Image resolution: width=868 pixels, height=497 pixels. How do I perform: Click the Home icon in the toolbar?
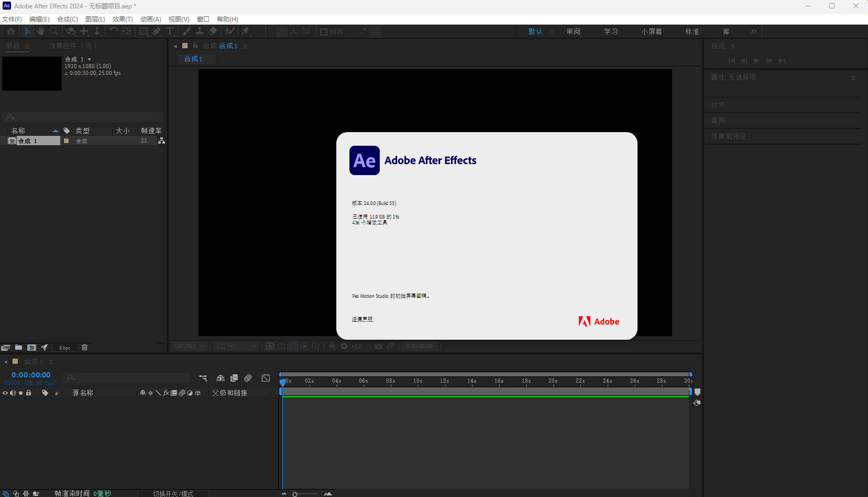[x=10, y=31]
